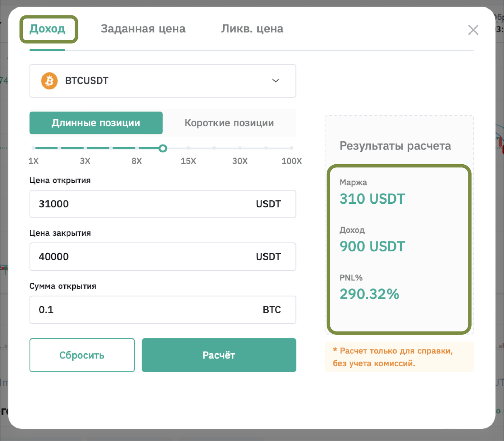Expand the BTCUSDT pair dropdown chevron
The image size is (504, 441).
276,81
